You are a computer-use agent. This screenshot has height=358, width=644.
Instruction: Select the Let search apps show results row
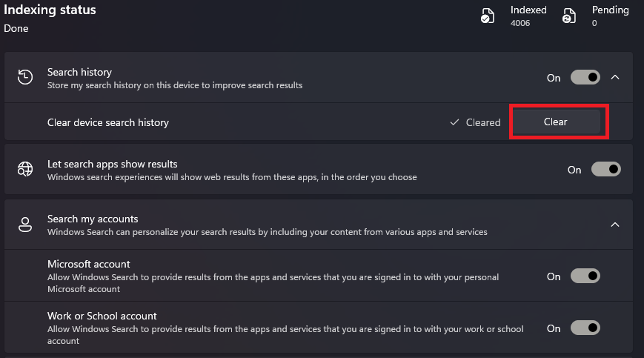(x=319, y=169)
